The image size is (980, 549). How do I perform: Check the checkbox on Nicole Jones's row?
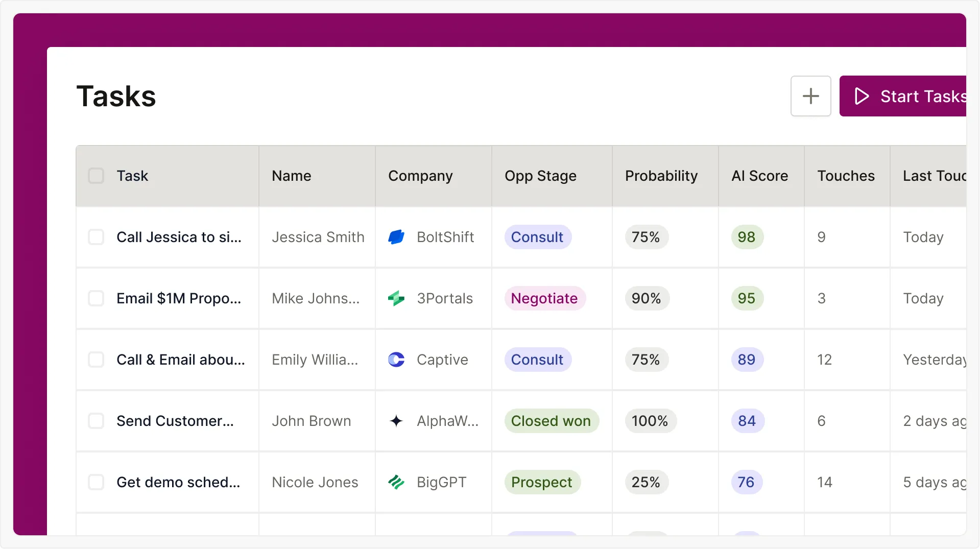pos(97,482)
